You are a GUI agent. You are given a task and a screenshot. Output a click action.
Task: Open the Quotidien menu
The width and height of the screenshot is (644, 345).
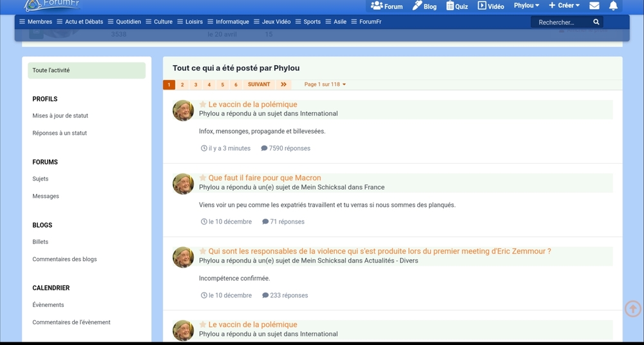click(124, 22)
